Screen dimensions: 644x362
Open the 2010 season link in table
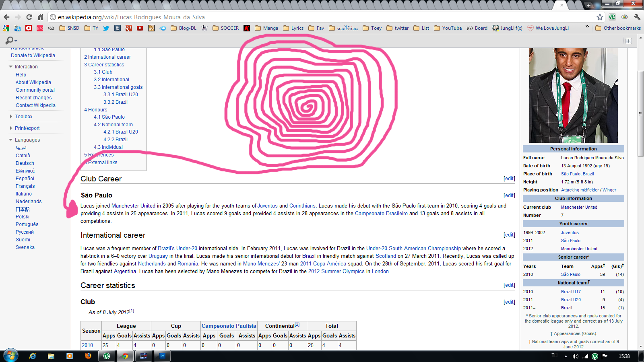coord(87,346)
